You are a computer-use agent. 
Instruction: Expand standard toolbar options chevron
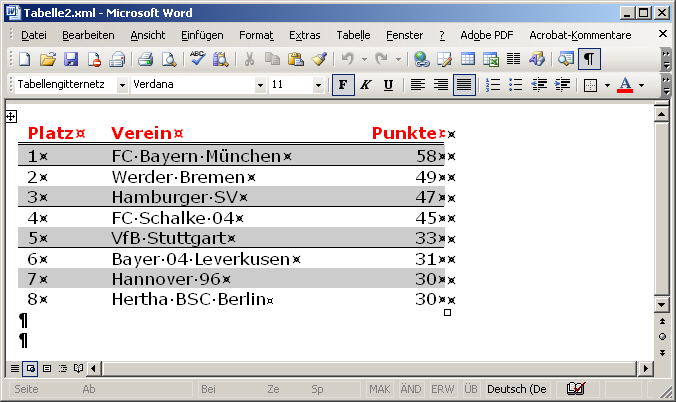click(666, 60)
